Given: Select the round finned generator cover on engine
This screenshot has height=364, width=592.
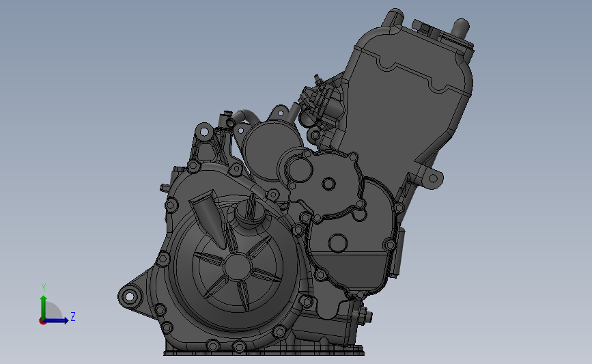Looking at the screenshot, I should click(237, 266).
